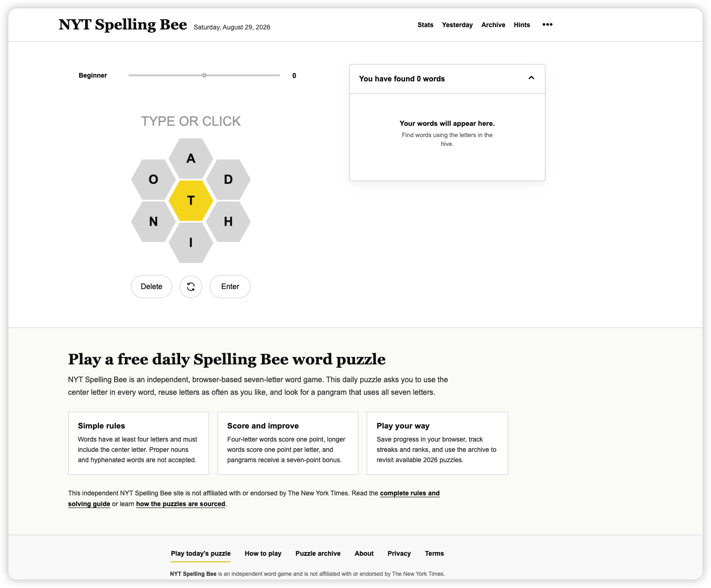
Task: Open the complete rules and solving guide link
Action: [x=254, y=499]
